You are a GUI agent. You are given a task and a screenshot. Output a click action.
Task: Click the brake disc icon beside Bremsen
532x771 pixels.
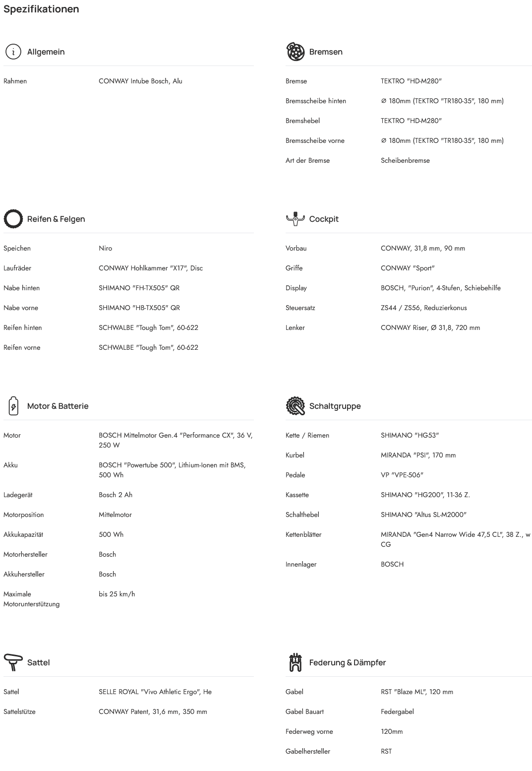point(295,52)
